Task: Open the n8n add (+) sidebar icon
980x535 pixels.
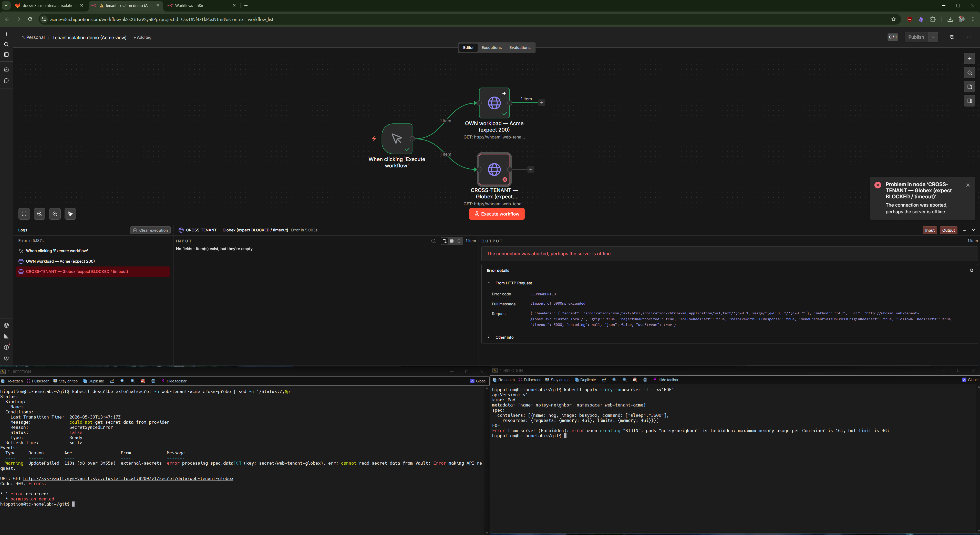Action: [x=6, y=34]
